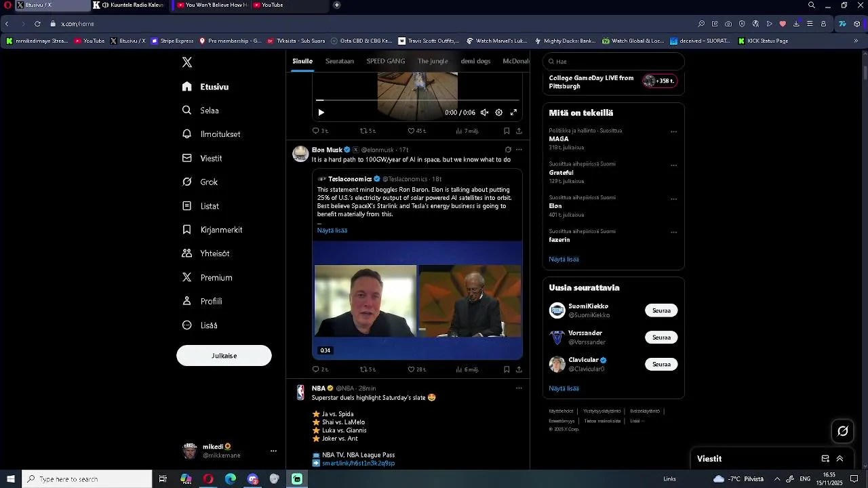
Task: Play the video in top post
Action: [x=321, y=113]
